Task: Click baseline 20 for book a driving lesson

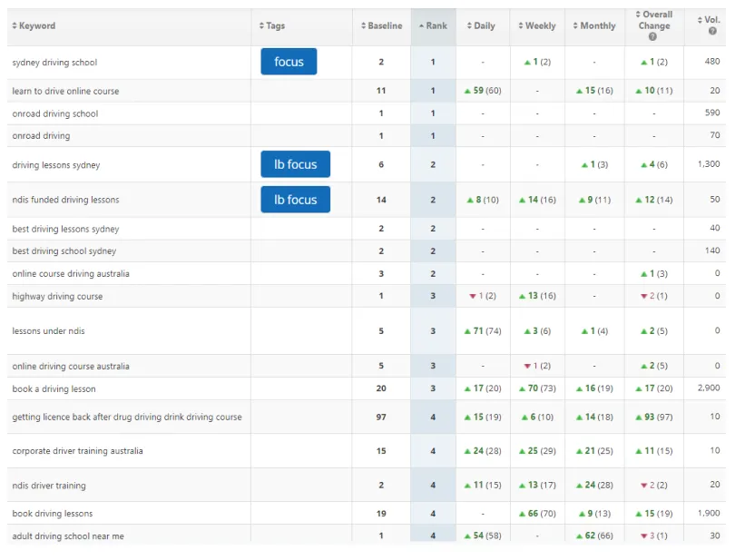Action: (381, 388)
